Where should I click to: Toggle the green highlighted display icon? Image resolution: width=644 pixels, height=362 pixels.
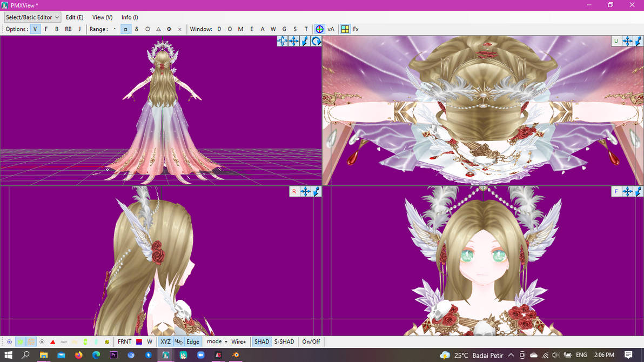click(20, 342)
